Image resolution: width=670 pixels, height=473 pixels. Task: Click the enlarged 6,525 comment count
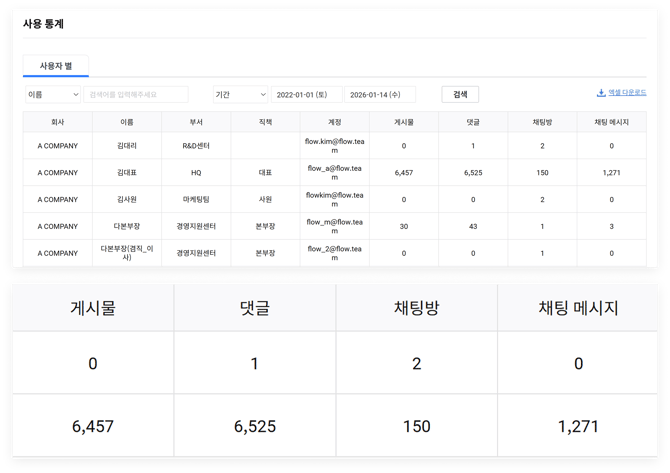(255, 426)
